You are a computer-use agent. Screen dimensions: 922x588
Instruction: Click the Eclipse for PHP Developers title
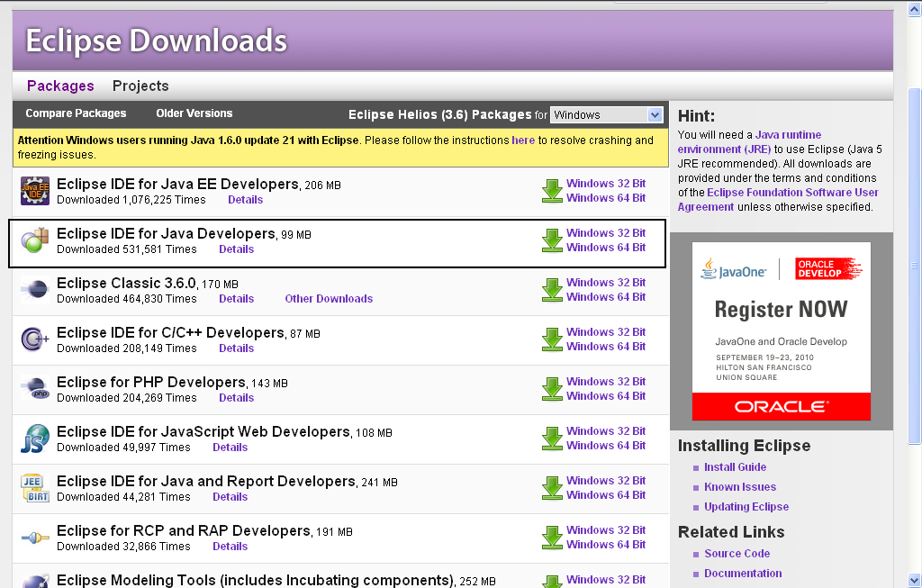pos(151,382)
